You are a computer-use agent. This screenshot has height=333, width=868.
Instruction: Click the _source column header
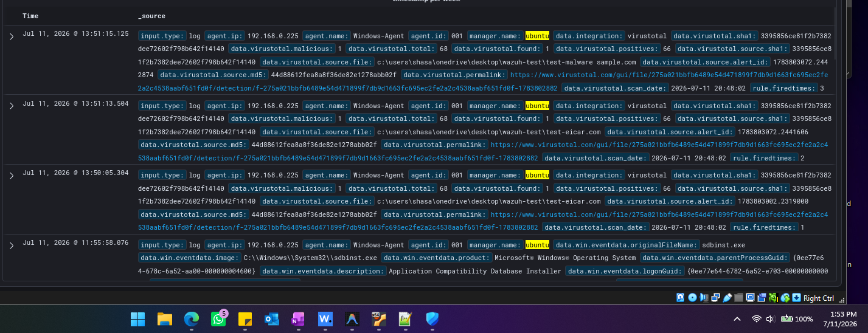(x=151, y=16)
